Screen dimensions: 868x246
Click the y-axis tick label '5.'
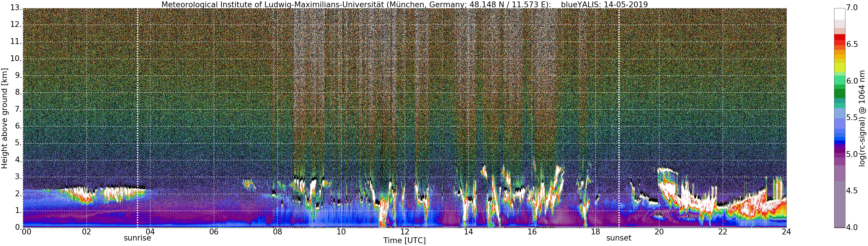point(18,143)
